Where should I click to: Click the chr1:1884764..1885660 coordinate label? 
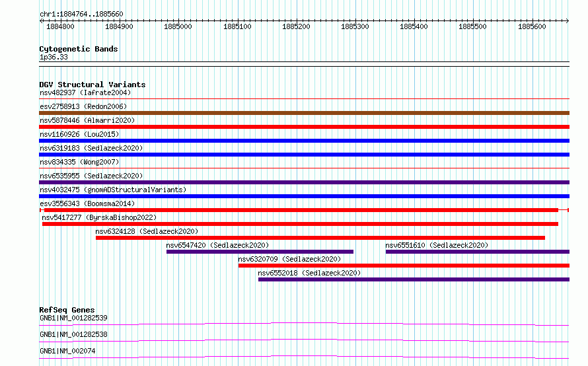81,14
